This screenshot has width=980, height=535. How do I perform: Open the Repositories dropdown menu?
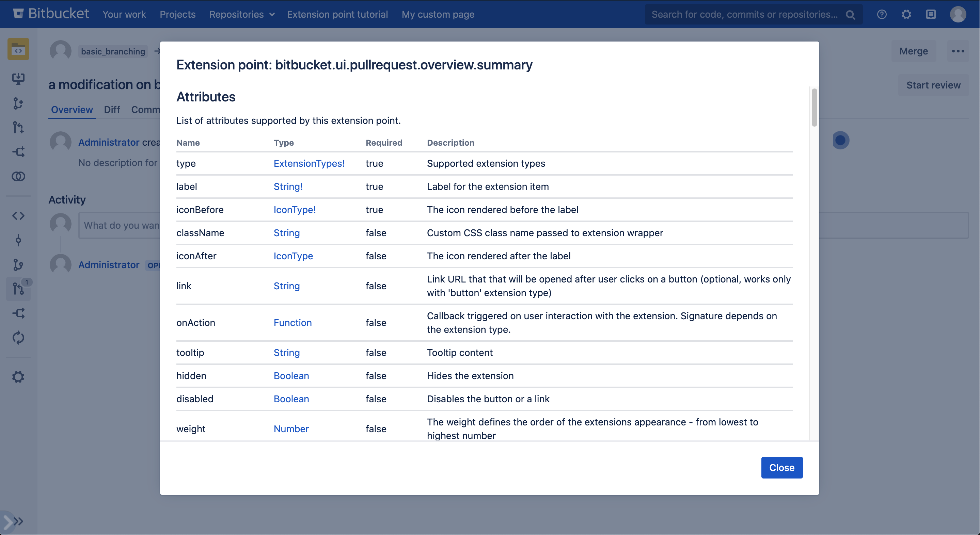tap(242, 14)
